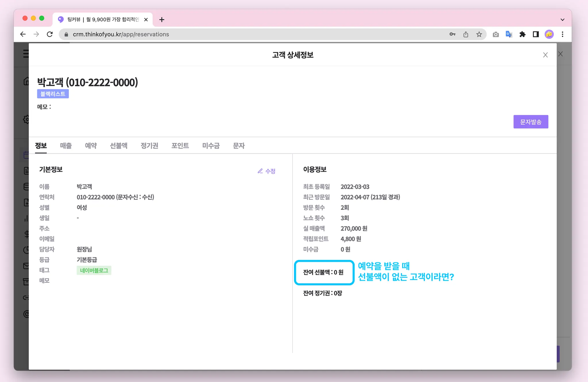Open the Google Translate extension icon
588x382 pixels.
tap(509, 34)
